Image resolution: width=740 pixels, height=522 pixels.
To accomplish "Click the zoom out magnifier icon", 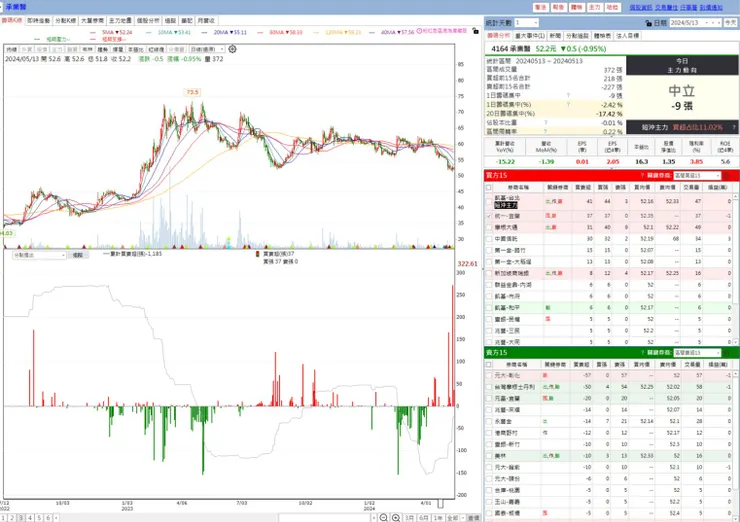I will click(x=384, y=518).
